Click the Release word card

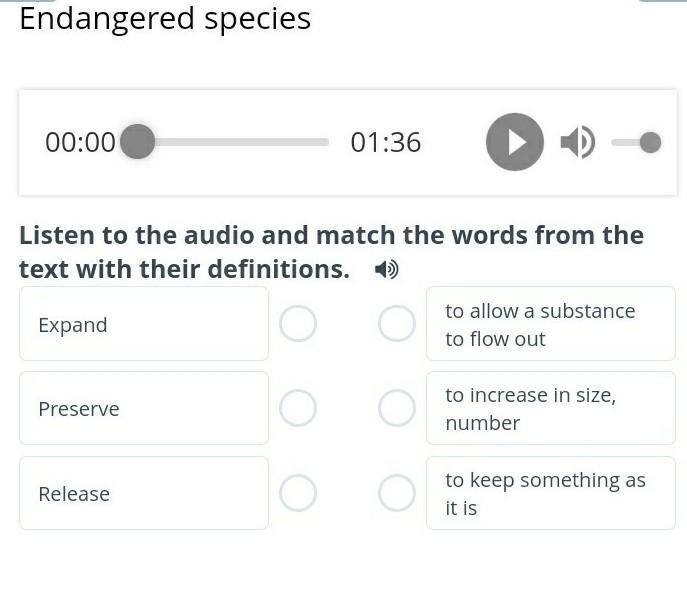click(x=144, y=493)
